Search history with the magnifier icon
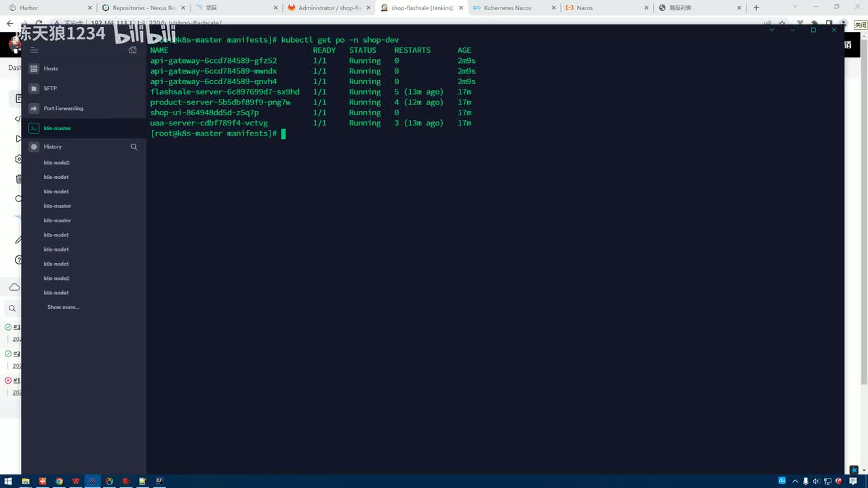The height and width of the screenshot is (488, 868). click(134, 146)
